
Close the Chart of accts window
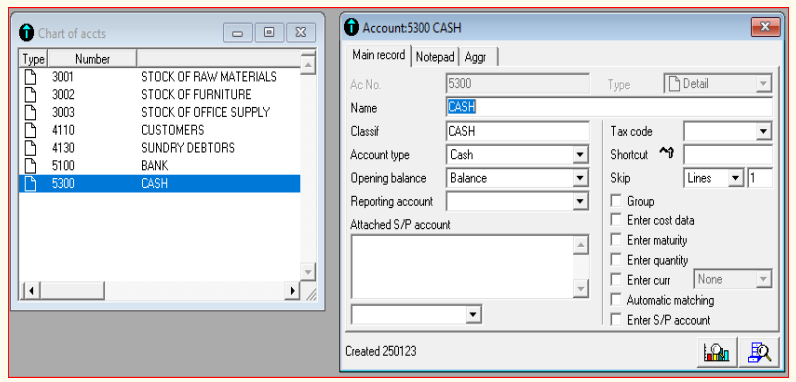[301, 34]
